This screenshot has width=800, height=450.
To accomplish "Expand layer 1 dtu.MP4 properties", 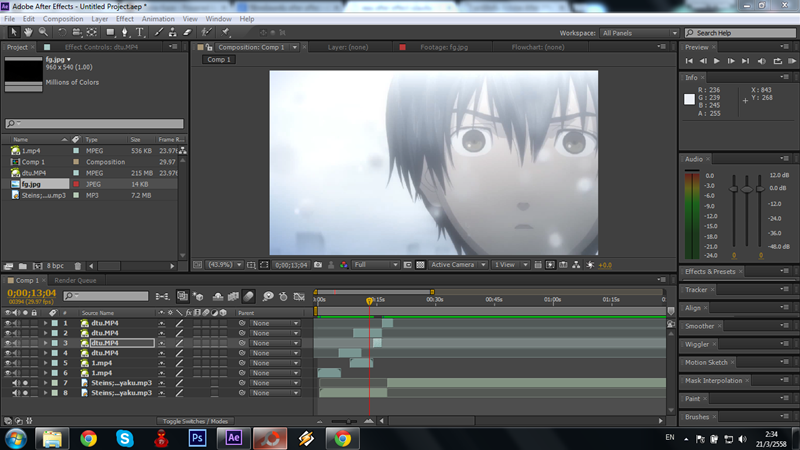I will [x=45, y=323].
